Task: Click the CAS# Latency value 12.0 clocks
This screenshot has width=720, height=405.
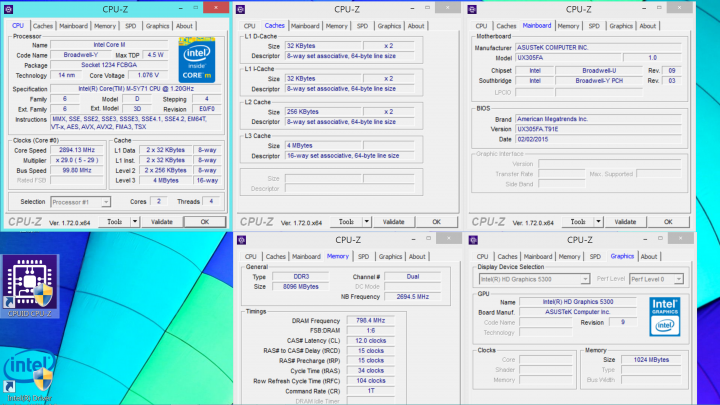Action: click(x=370, y=341)
